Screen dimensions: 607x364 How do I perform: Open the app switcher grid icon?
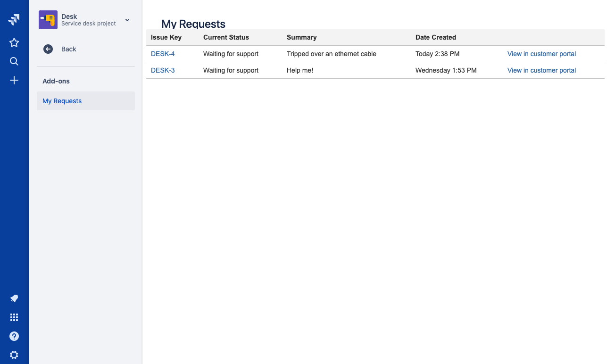[14, 317]
